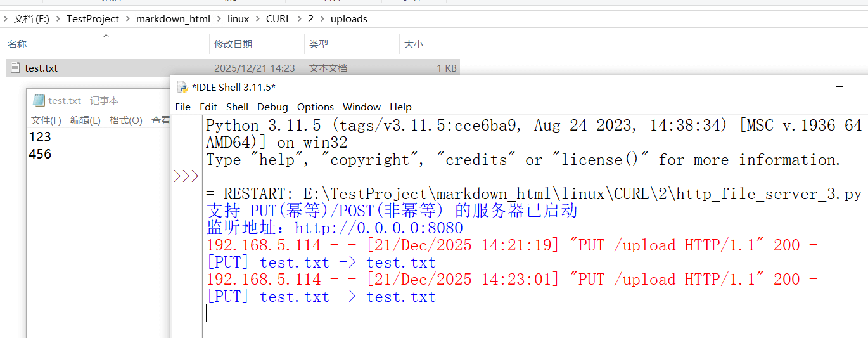Sort files by 名称 column header

coord(17,44)
